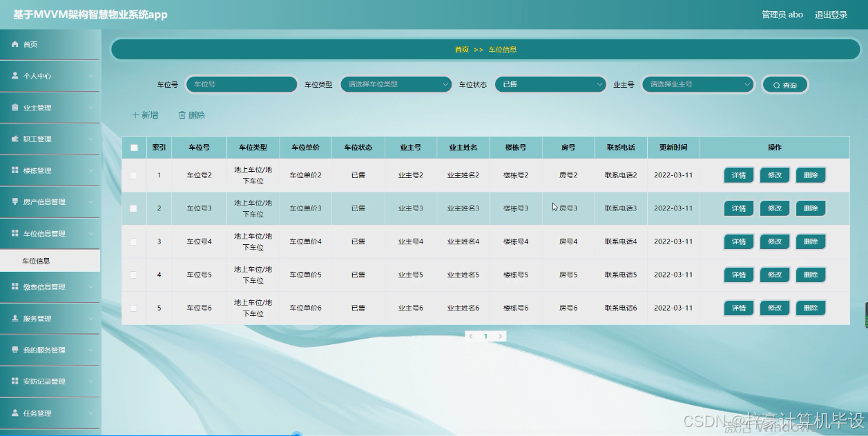This screenshot has height=436, width=868.
Task: Go to the next page with the right arrow
Action: (501, 336)
